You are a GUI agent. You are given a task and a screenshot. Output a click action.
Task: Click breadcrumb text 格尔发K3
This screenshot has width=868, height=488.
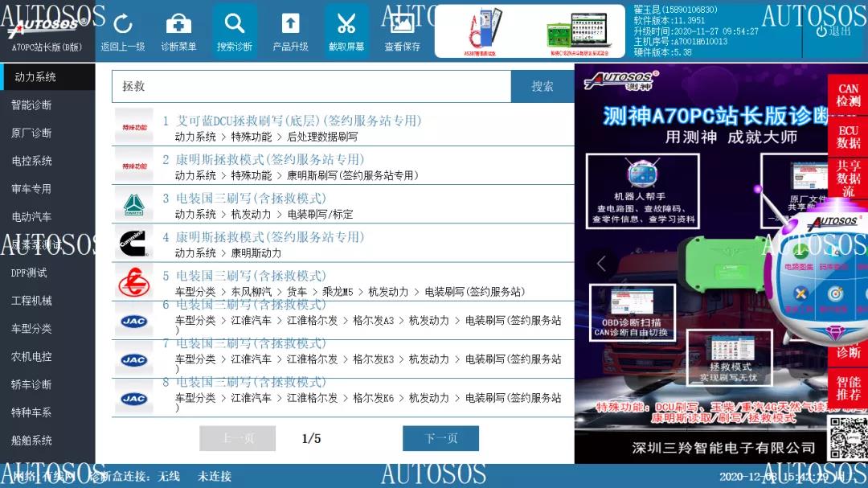[x=374, y=359]
